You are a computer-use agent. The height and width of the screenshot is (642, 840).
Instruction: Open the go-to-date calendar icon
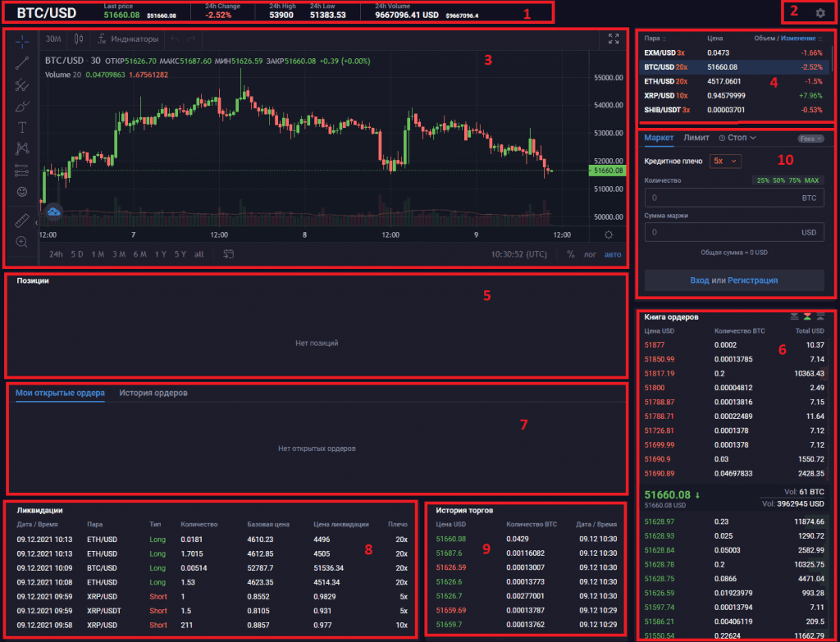[x=228, y=254]
